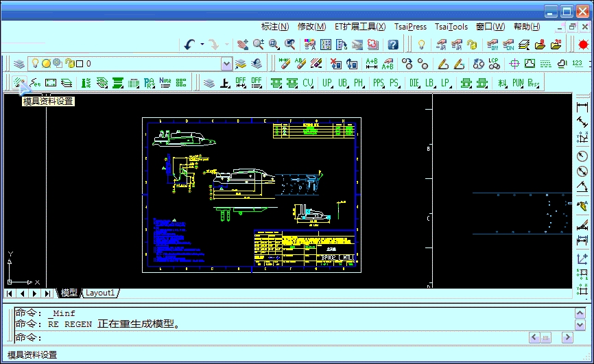Toggle layer 0 on/off light bulb

[35, 63]
